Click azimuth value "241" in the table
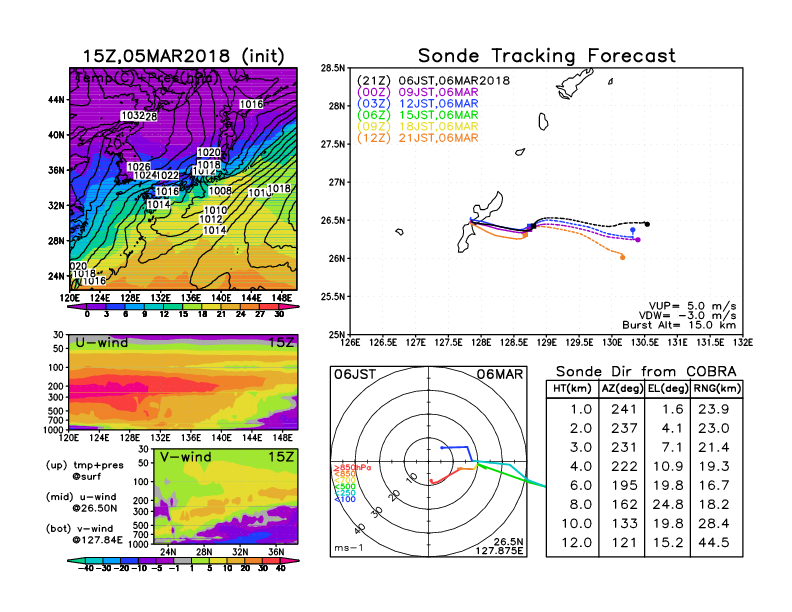Image resolution: width=792 pixels, height=612 pixels. point(624,409)
